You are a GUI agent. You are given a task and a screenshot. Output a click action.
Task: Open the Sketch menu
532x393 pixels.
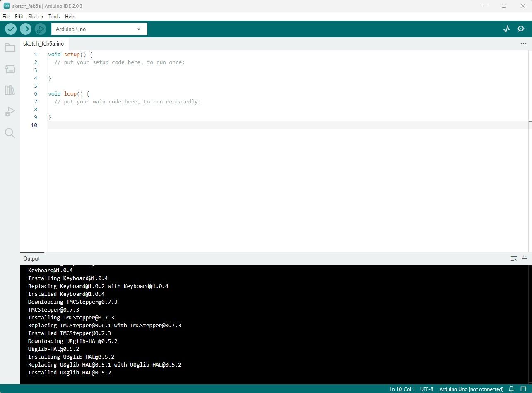[36, 17]
